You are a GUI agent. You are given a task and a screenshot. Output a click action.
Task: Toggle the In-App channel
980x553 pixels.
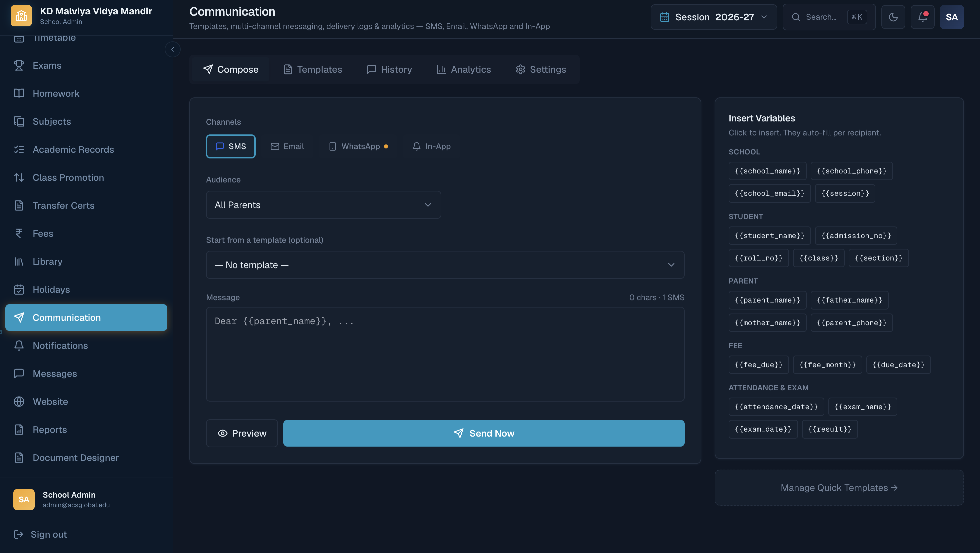point(431,146)
